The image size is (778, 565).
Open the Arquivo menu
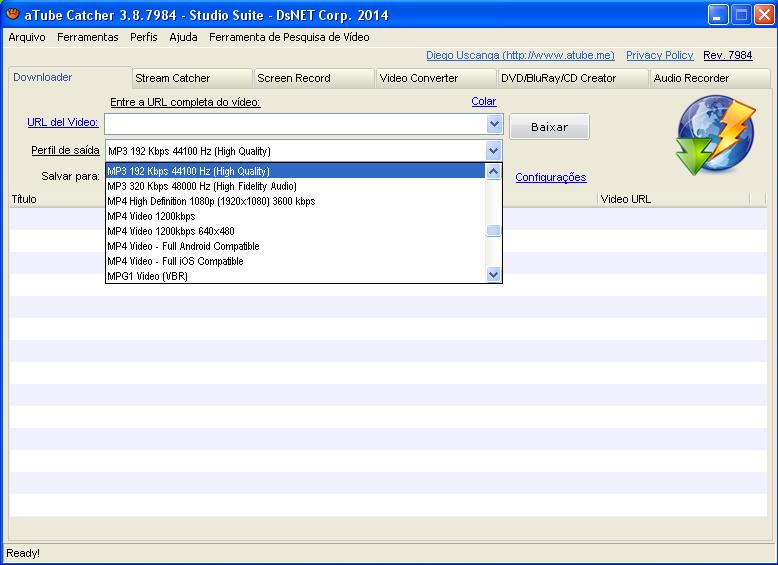27,37
